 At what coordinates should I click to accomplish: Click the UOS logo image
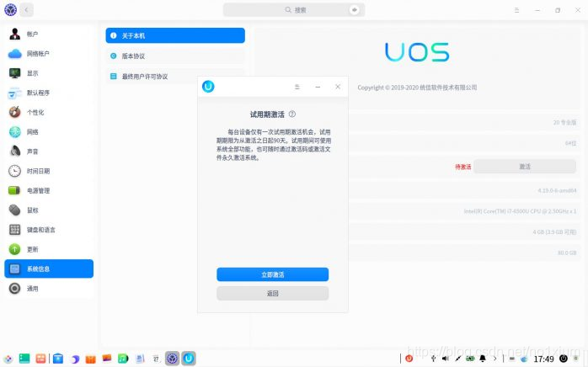click(x=417, y=52)
